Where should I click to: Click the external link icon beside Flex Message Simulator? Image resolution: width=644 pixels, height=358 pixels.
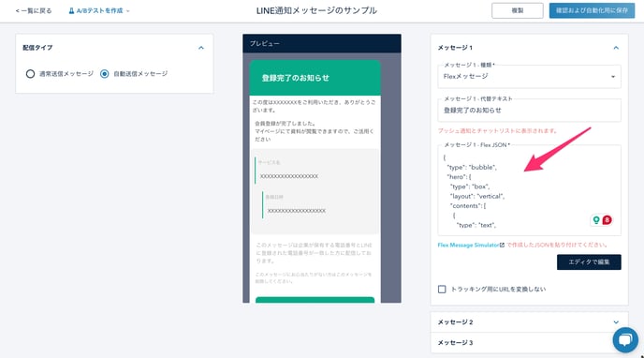(x=502, y=245)
